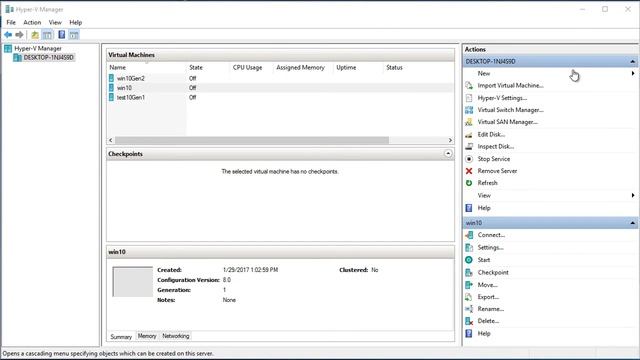Click Help action under win10 section
The image size is (640, 360).
click(484, 333)
